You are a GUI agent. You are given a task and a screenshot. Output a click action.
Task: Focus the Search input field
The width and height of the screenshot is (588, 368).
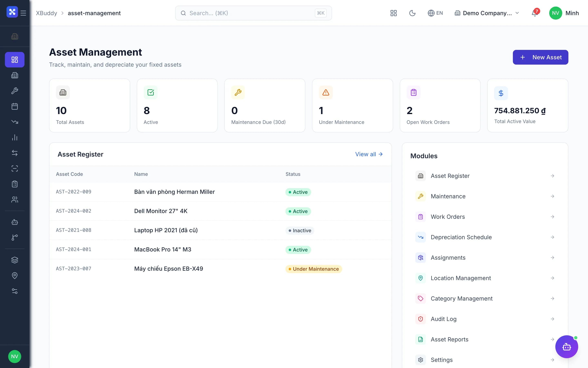[x=253, y=13]
